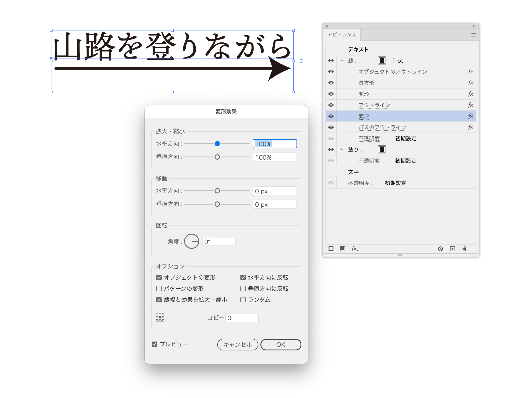Viewport: 532px width, 398px height.
Task: Toggle eye of 文字 不透明度 row
Action: (x=331, y=183)
